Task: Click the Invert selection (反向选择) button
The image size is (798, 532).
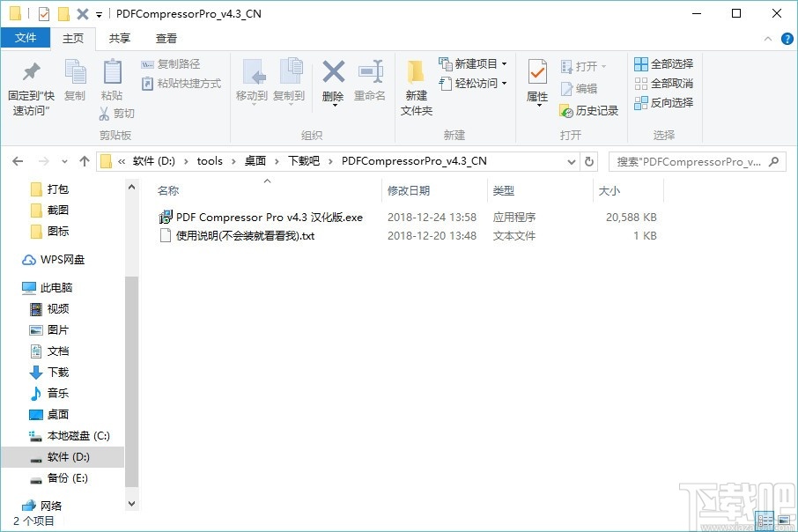Action: (x=663, y=102)
